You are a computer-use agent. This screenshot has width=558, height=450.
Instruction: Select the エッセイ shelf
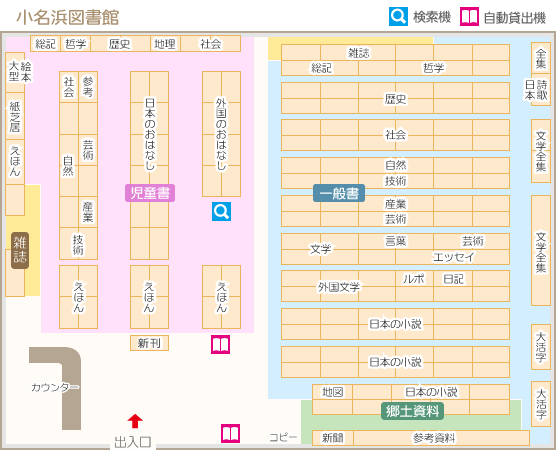(x=453, y=257)
